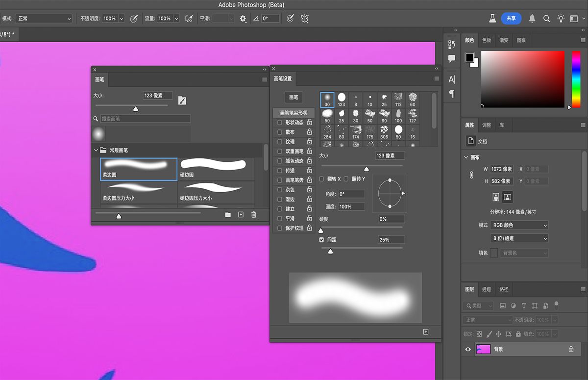
Task: Check the 翻转 Y checkbox
Action: 346,179
